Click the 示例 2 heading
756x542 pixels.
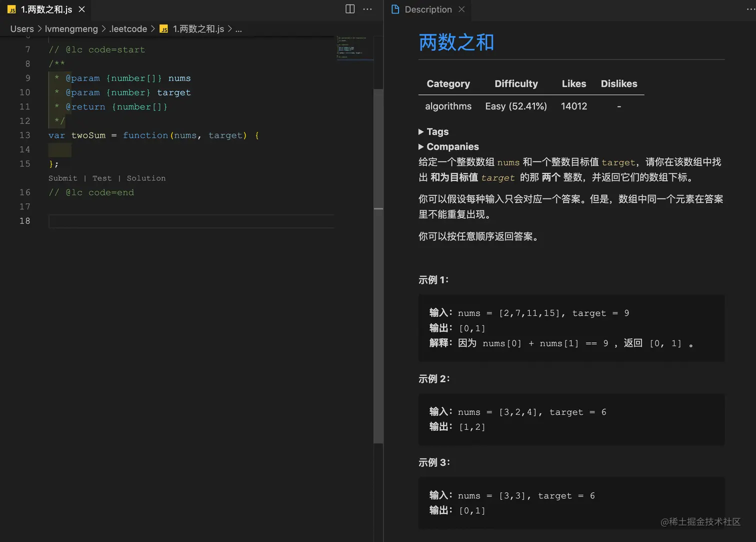tap(434, 379)
